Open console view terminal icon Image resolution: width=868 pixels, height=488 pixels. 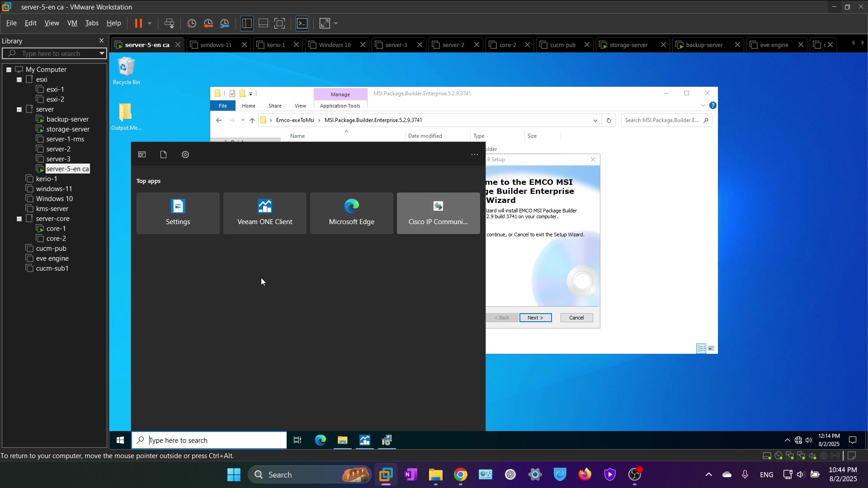point(302,23)
